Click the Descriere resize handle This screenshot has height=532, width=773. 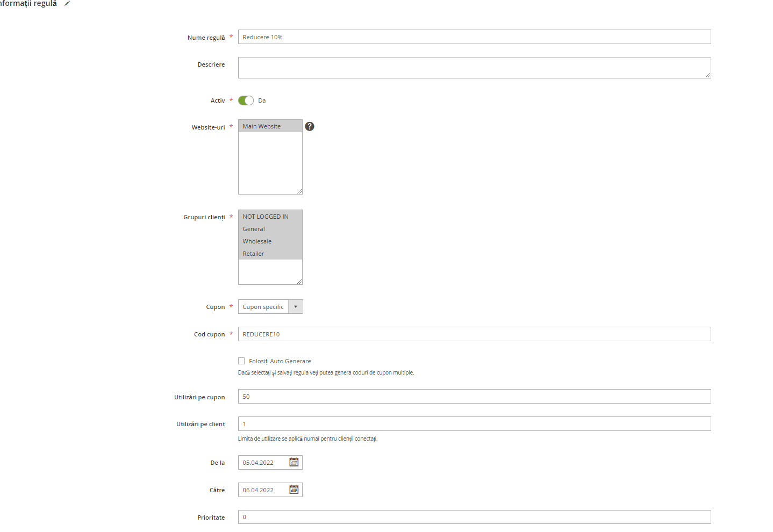pos(708,75)
